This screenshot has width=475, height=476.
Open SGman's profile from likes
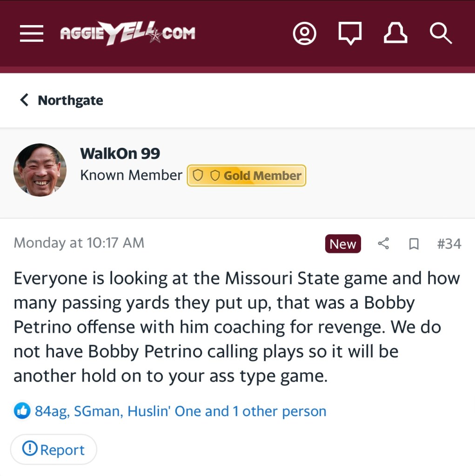pos(97,411)
